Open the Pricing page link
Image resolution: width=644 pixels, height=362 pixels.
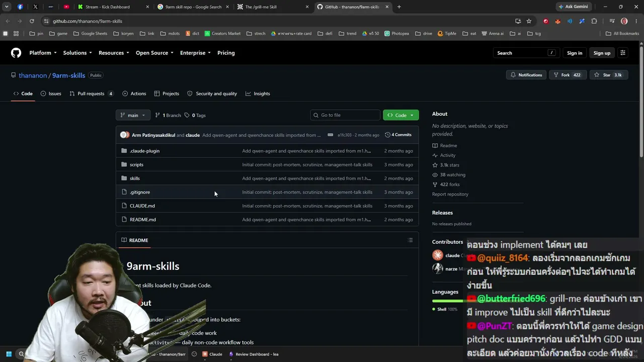point(226,53)
